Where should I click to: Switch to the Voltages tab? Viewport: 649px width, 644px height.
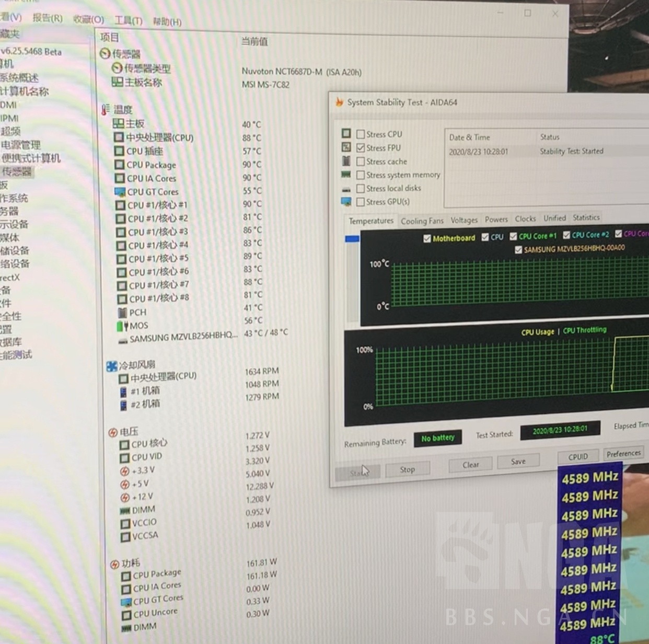[463, 220]
